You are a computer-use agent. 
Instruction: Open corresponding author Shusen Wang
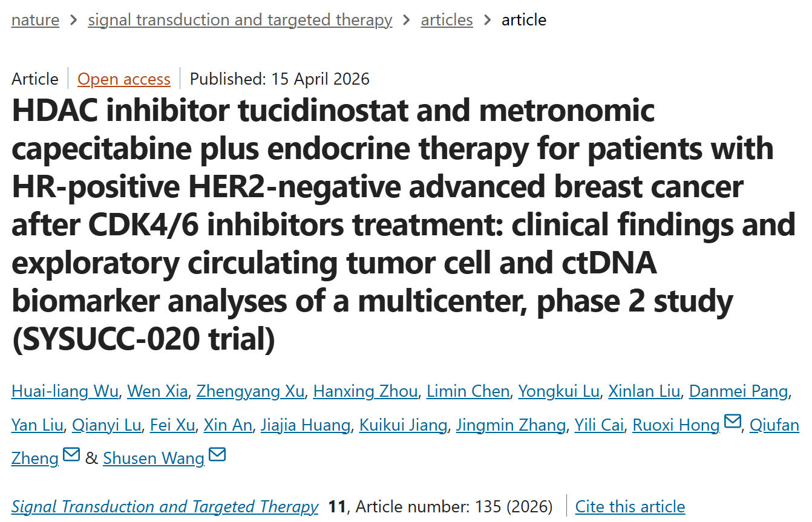[x=154, y=458]
